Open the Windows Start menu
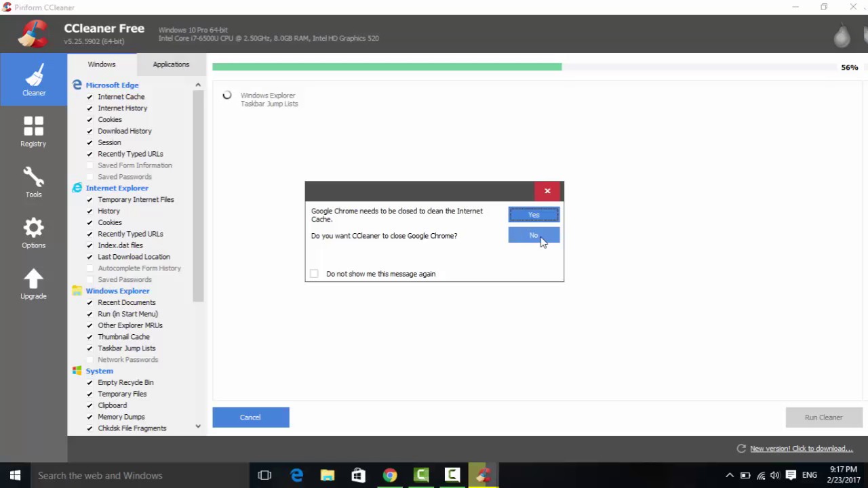Viewport: 868px width, 488px height. coord(15,475)
